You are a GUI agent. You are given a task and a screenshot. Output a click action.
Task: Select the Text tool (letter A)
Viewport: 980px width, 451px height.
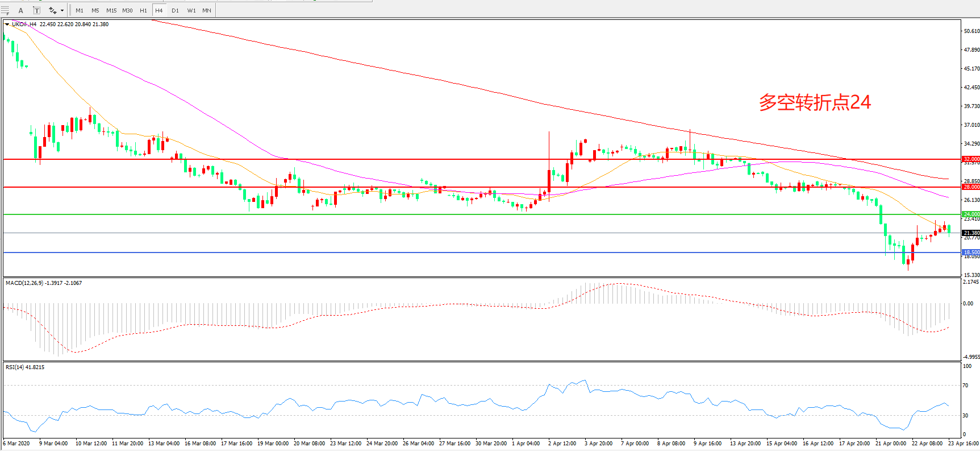pyautogui.click(x=21, y=10)
